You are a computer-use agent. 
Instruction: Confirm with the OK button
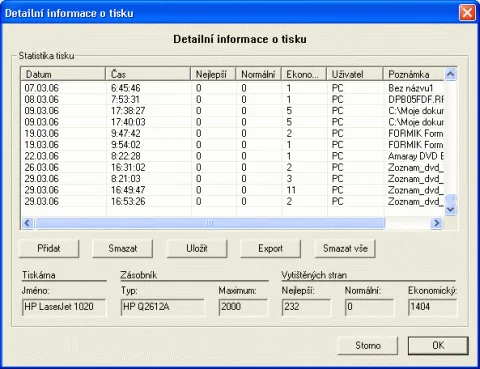[438, 345]
